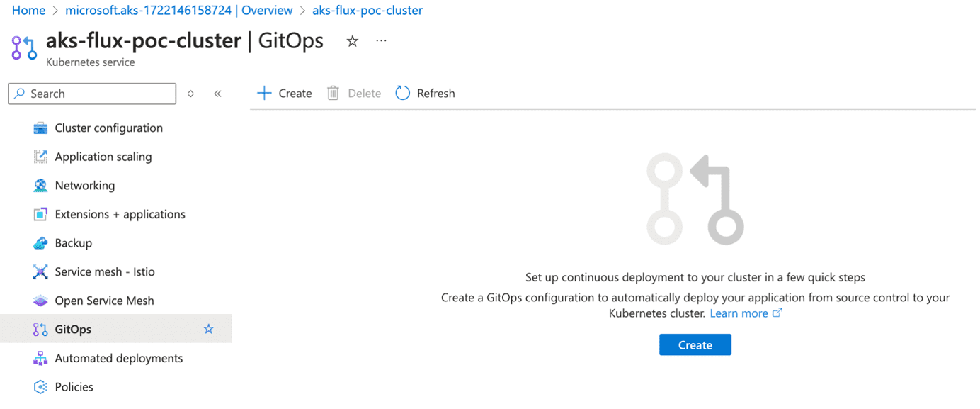Click Refresh in the toolbar
This screenshot has height=409, width=980.
[x=425, y=94]
